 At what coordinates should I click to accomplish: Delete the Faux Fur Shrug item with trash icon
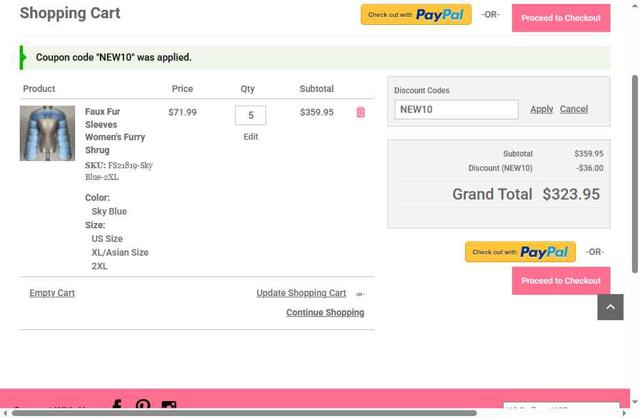(x=360, y=112)
